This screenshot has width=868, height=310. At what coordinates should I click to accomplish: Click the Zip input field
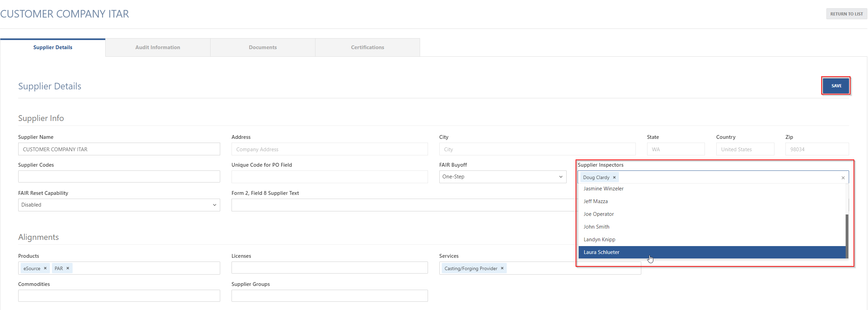click(817, 149)
